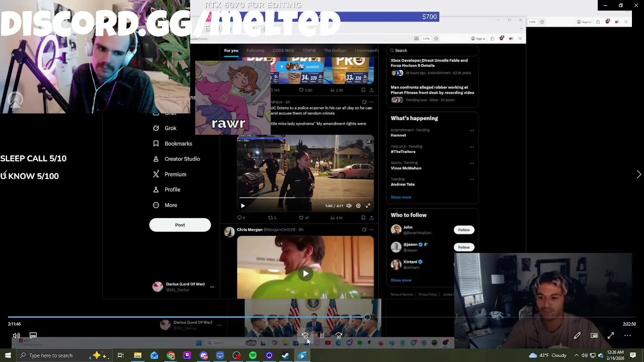Open The Dailban tab
The width and height of the screenshot is (644, 362).
point(335,50)
